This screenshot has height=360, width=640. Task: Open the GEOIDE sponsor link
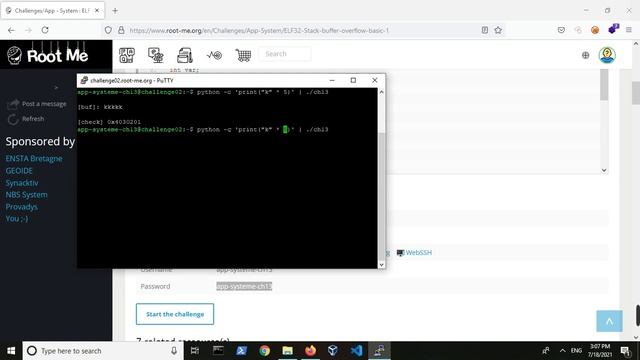pyautogui.click(x=19, y=171)
